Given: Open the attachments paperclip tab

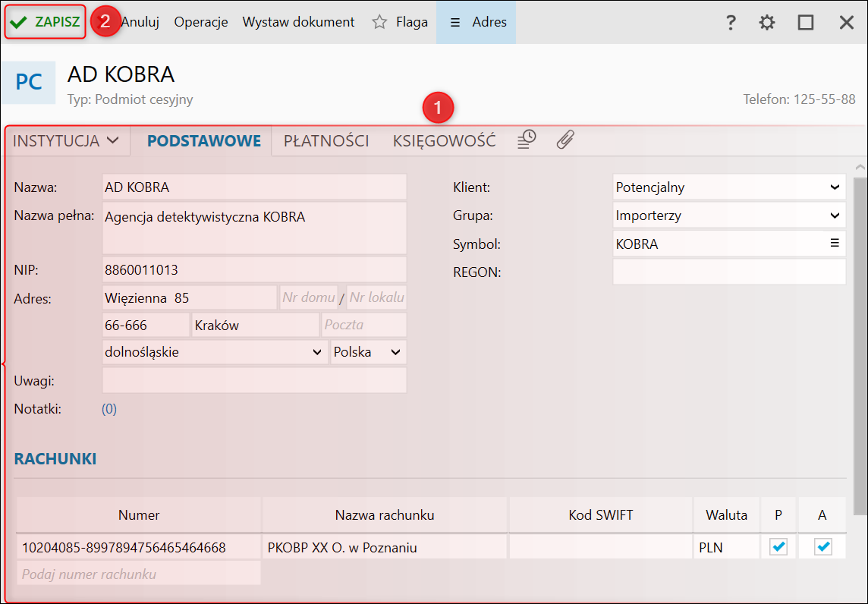Looking at the screenshot, I should click(x=565, y=140).
